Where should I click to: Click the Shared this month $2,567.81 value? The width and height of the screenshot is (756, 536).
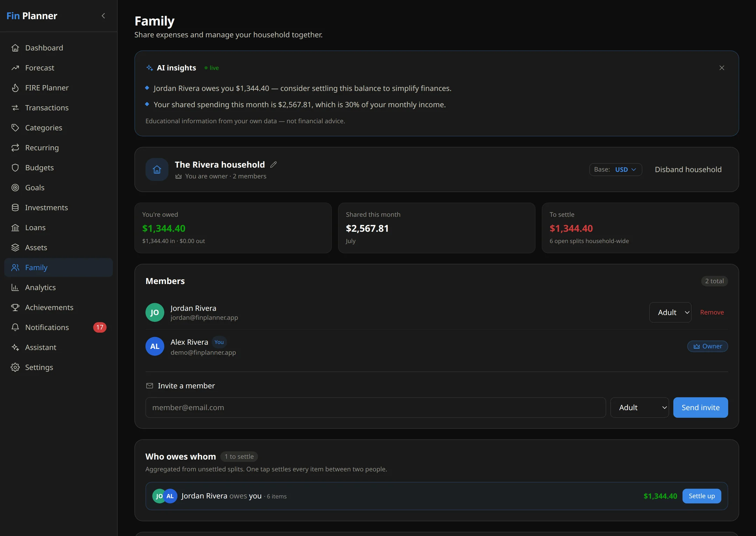(367, 228)
